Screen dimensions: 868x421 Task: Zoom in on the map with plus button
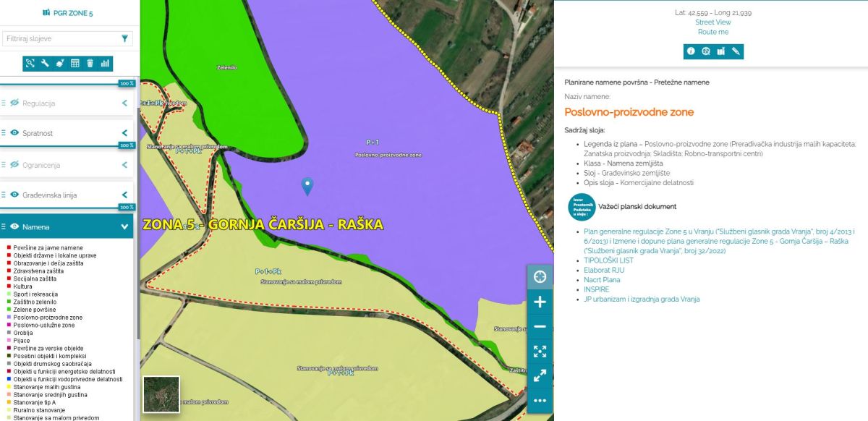click(540, 302)
